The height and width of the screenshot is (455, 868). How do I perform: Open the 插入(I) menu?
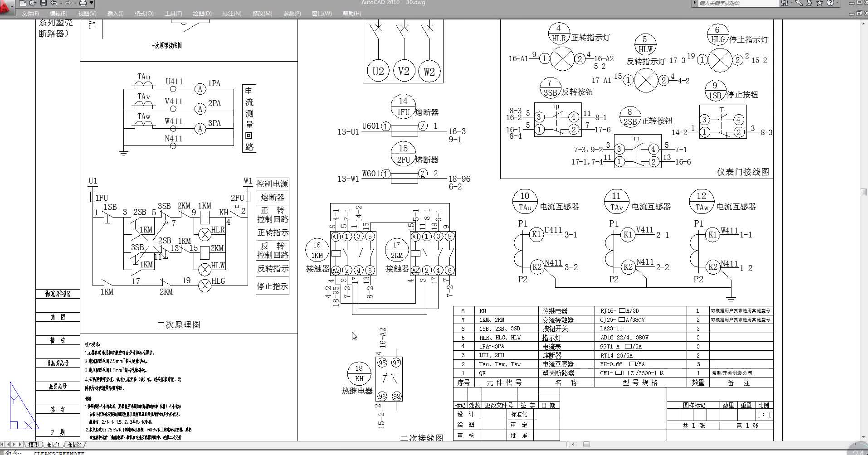(115, 13)
